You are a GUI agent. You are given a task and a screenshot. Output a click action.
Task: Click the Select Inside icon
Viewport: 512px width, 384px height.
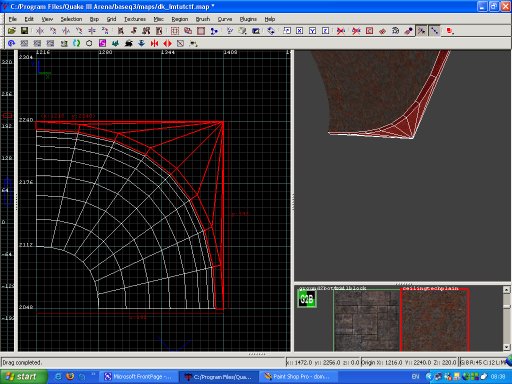pyautogui.click(x=159, y=31)
